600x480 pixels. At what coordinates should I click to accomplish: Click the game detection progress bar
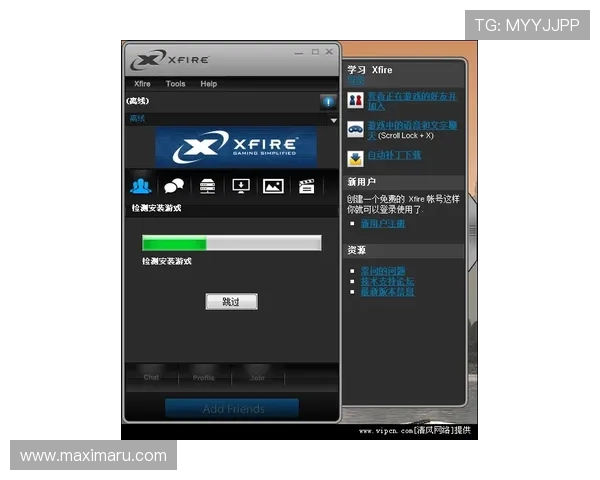point(232,243)
